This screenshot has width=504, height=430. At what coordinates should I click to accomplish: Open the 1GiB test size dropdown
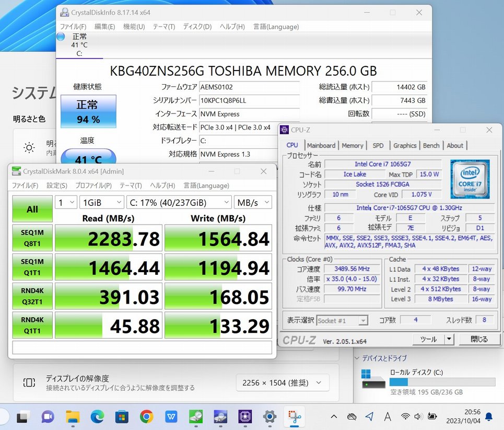tap(101, 203)
